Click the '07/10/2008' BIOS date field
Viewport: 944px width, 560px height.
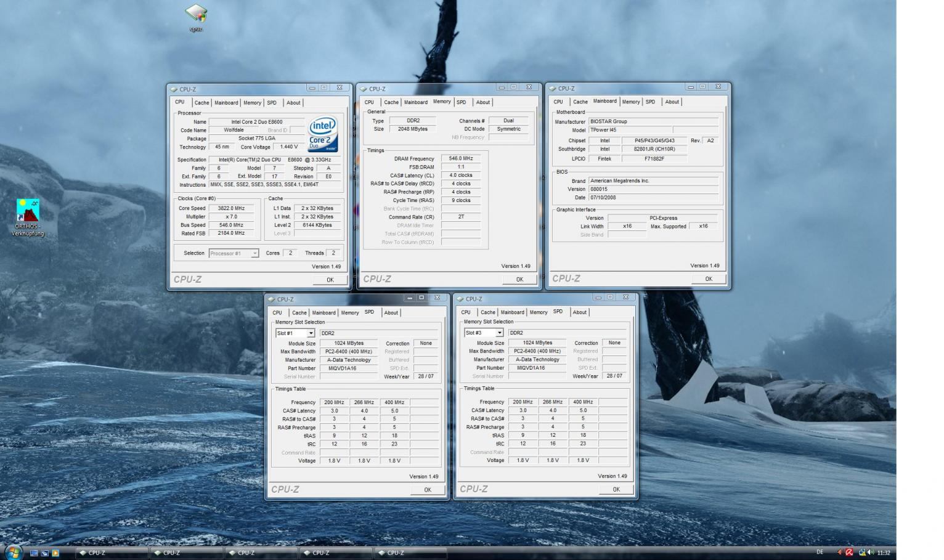(654, 198)
